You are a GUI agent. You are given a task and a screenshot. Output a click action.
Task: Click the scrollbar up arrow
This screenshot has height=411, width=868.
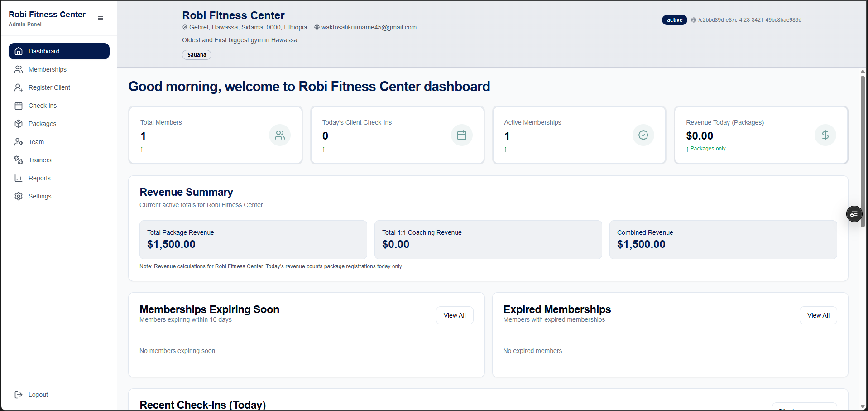(863, 71)
